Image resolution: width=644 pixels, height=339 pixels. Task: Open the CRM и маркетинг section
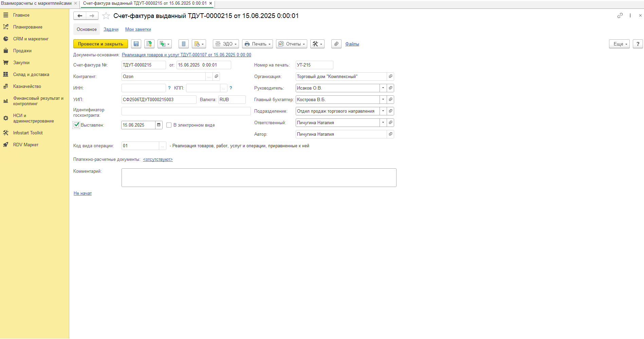pyautogui.click(x=31, y=39)
